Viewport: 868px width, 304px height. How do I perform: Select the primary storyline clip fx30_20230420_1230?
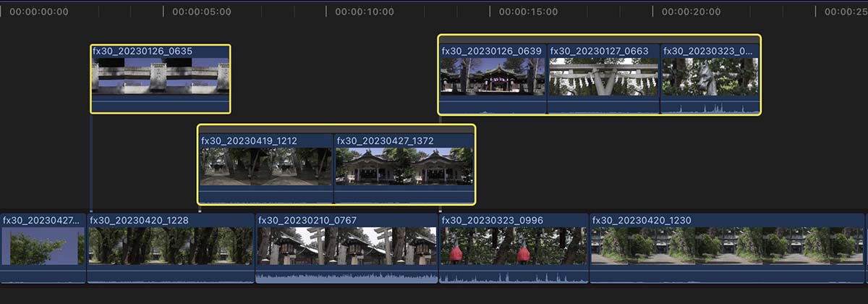728,248
